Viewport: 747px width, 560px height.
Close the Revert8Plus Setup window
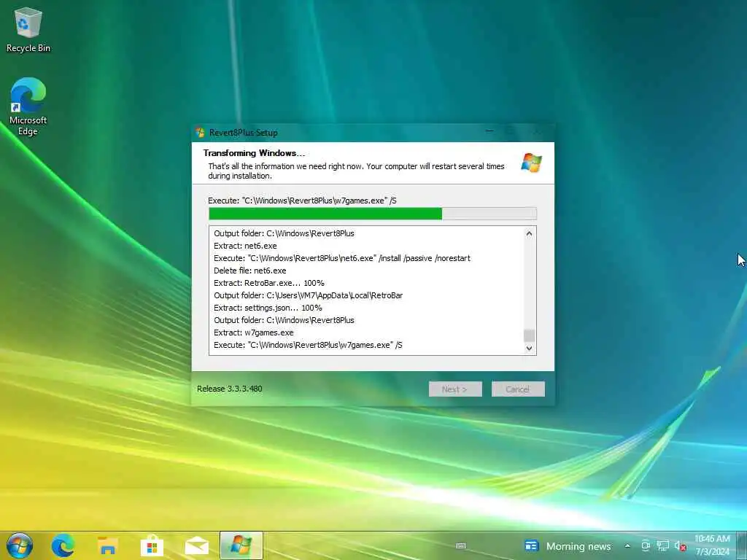[x=538, y=131]
